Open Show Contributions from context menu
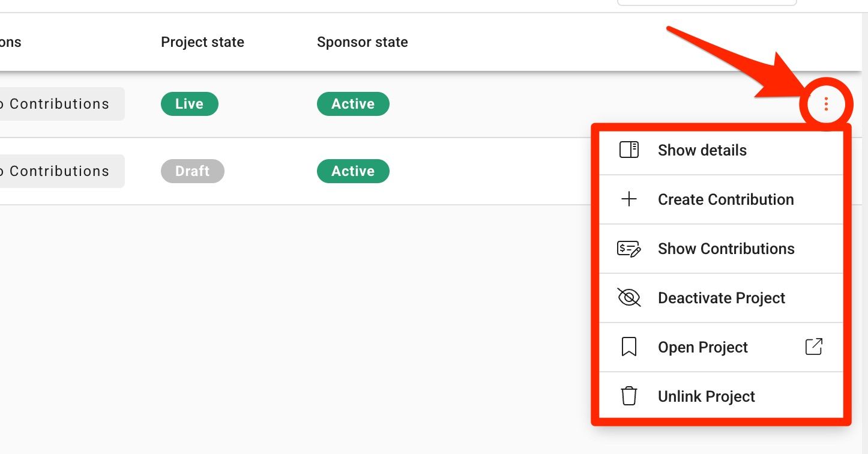 tap(722, 249)
